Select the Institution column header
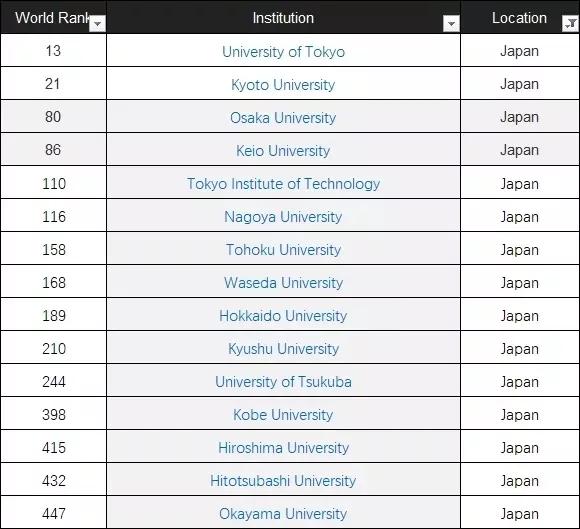This screenshot has width=580, height=529. click(x=283, y=17)
